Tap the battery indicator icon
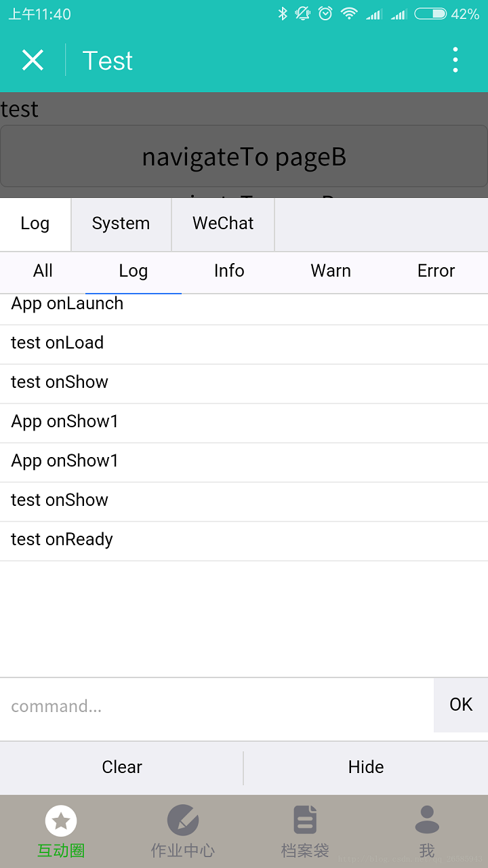488x868 pixels. (430, 14)
